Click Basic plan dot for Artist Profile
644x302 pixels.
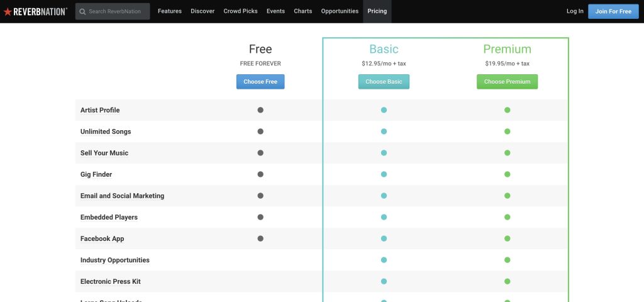tap(384, 110)
